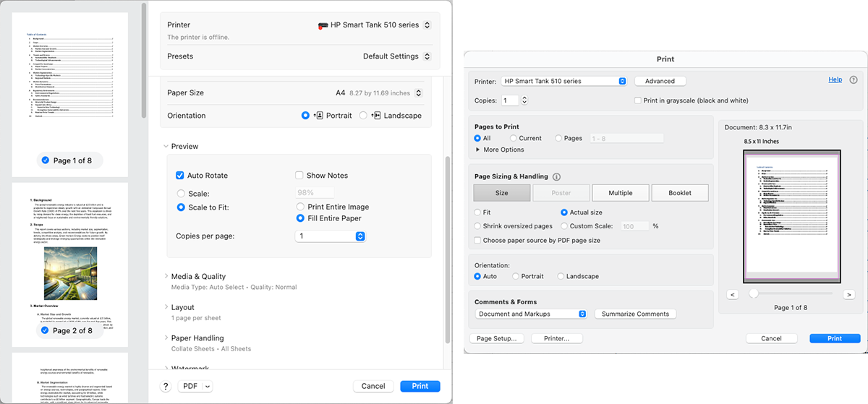Select Shrink oversized pages option
The image size is (868, 404).
[x=477, y=226]
